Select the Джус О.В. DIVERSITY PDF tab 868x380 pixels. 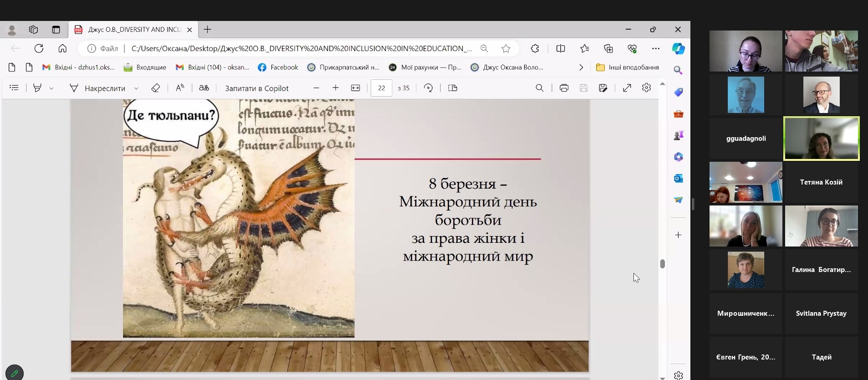point(134,30)
